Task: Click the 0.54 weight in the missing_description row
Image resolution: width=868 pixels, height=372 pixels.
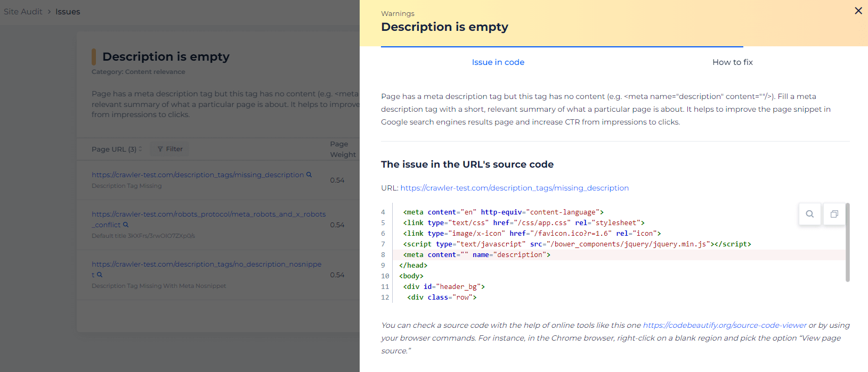Action: coord(337,180)
